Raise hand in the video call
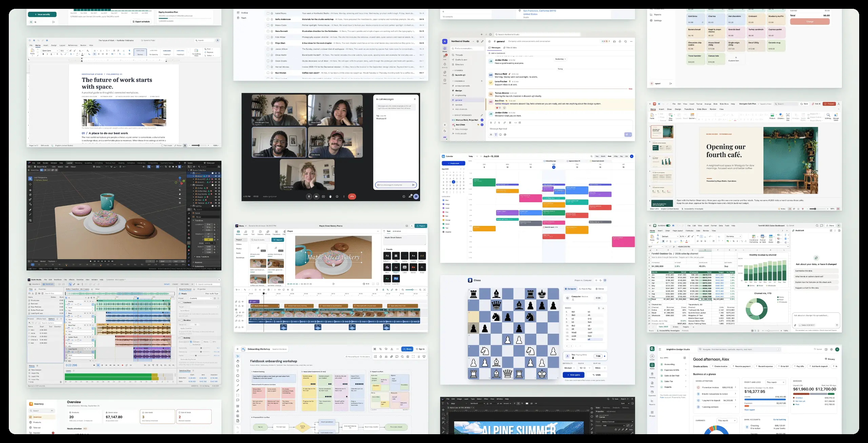The width and height of the screenshot is (868, 443). click(x=330, y=196)
